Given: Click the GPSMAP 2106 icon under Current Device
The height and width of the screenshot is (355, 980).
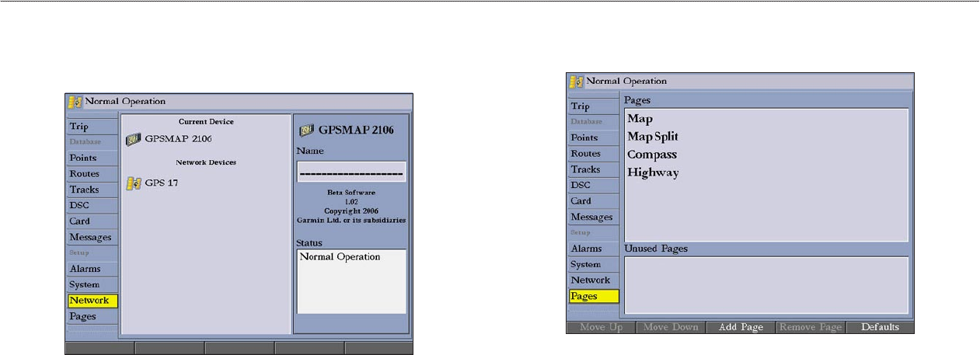Looking at the screenshot, I should pyautogui.click(x=133, y=139).
